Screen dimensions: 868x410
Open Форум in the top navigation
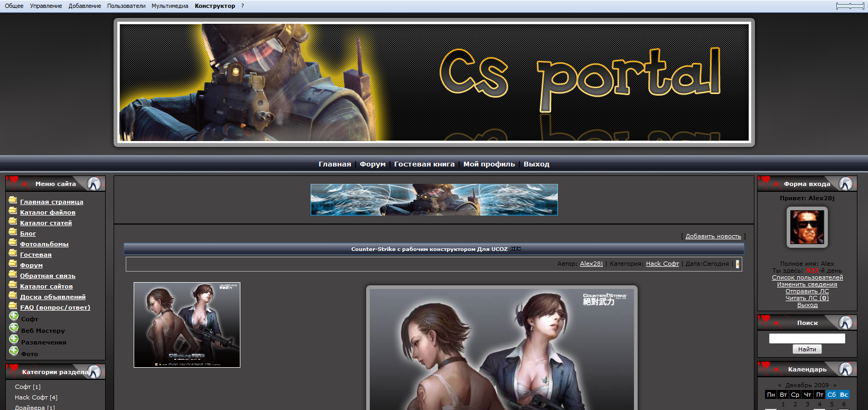(372, 164)
